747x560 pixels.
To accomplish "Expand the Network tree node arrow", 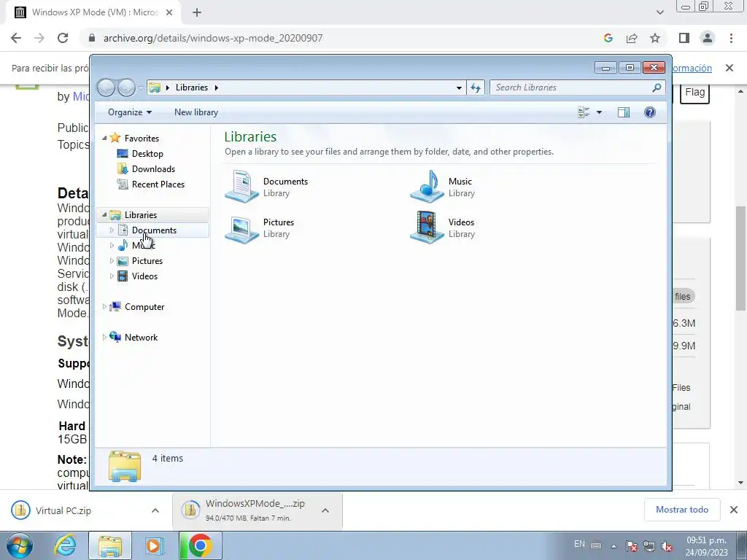I will [x=104, y=337].
